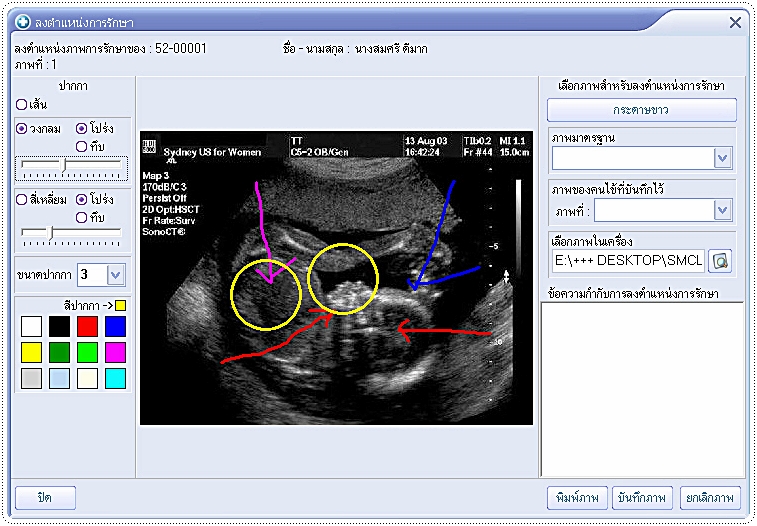Pick the red color swatch
This screenshot has width=757, height=526.
87,327
